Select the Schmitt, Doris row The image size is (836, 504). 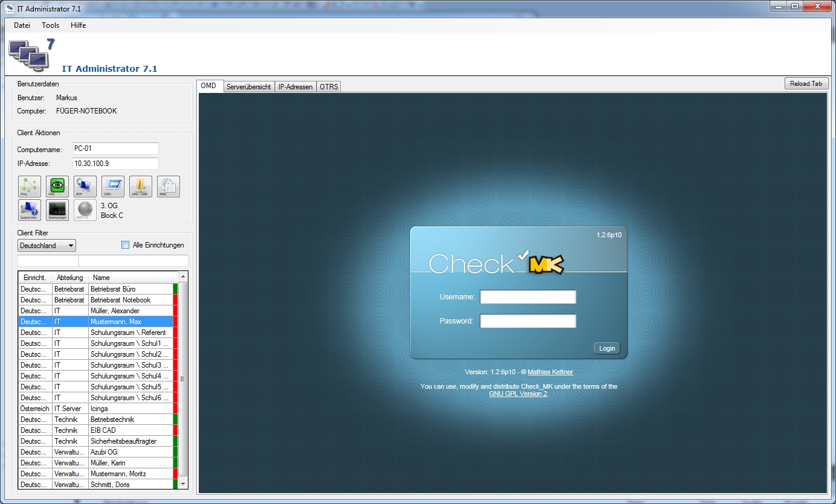click(98, 485)
